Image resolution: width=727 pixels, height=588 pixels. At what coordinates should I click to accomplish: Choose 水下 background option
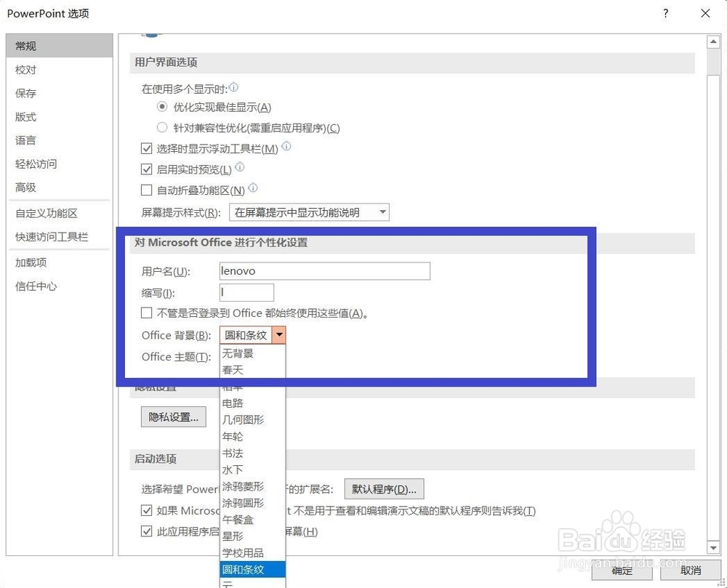coord(252,470)
